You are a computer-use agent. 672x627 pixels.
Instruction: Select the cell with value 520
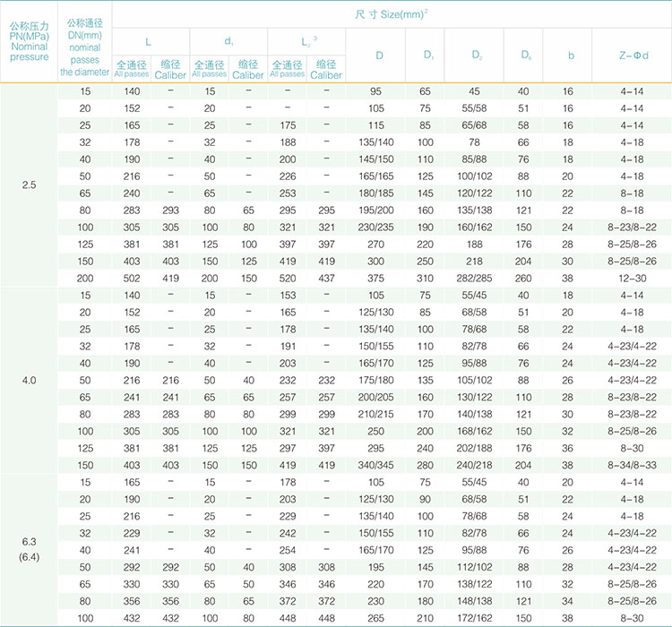pyautogui.click(x=288, y=279)
